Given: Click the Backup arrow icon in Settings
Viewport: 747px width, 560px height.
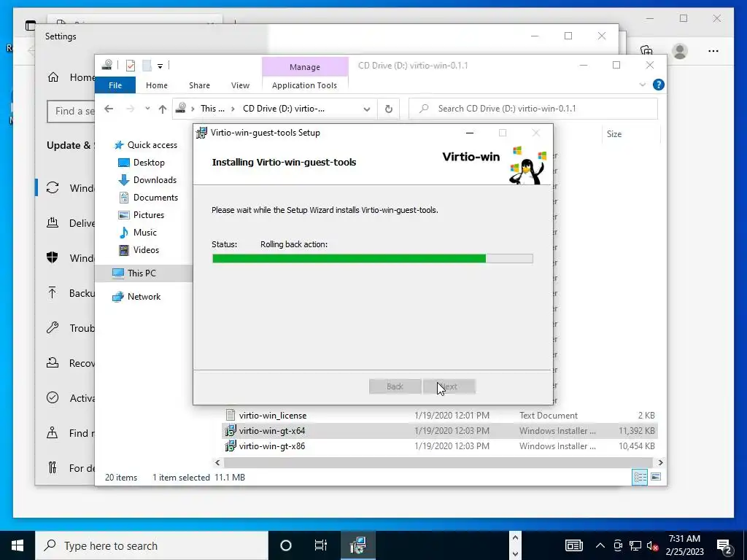Looking at the screenshot, I should [53, 293].
